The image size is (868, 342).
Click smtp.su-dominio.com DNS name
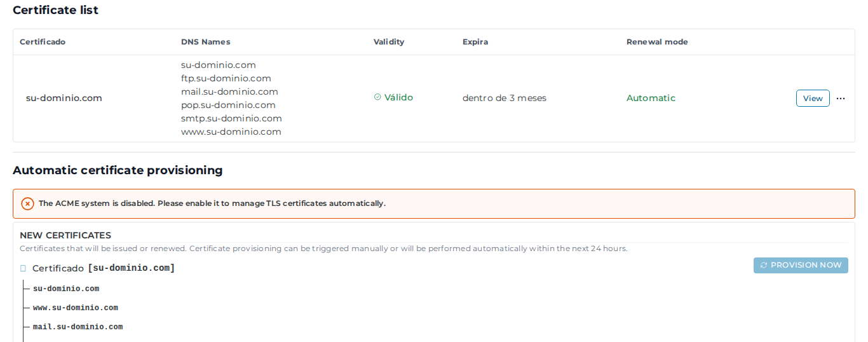(x=231, y=118)
